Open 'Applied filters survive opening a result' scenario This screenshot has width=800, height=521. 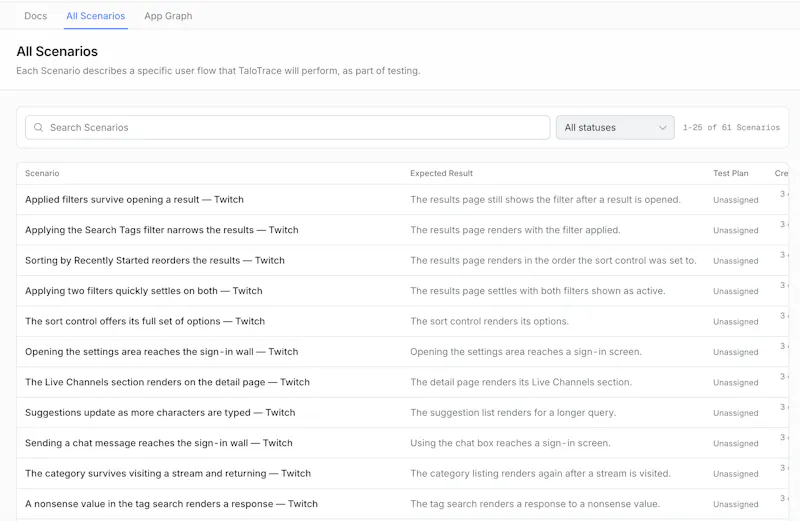pyautogui.click(x=134, y=200)
